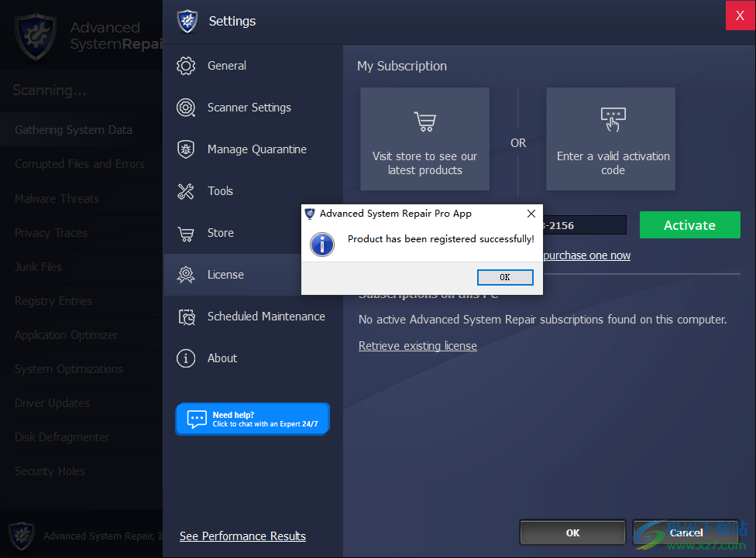Click Visit store to see latest products card
Screen dimensions: 756x558
coord(424,139)
